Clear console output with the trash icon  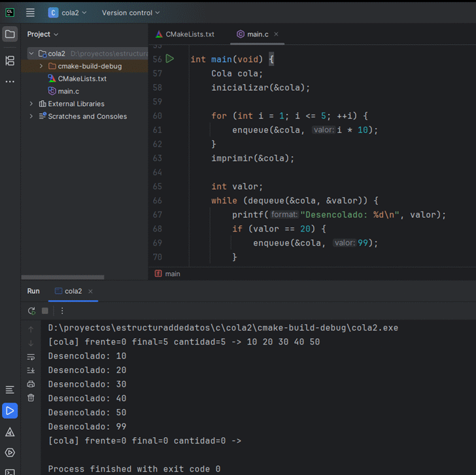[31, 398]
